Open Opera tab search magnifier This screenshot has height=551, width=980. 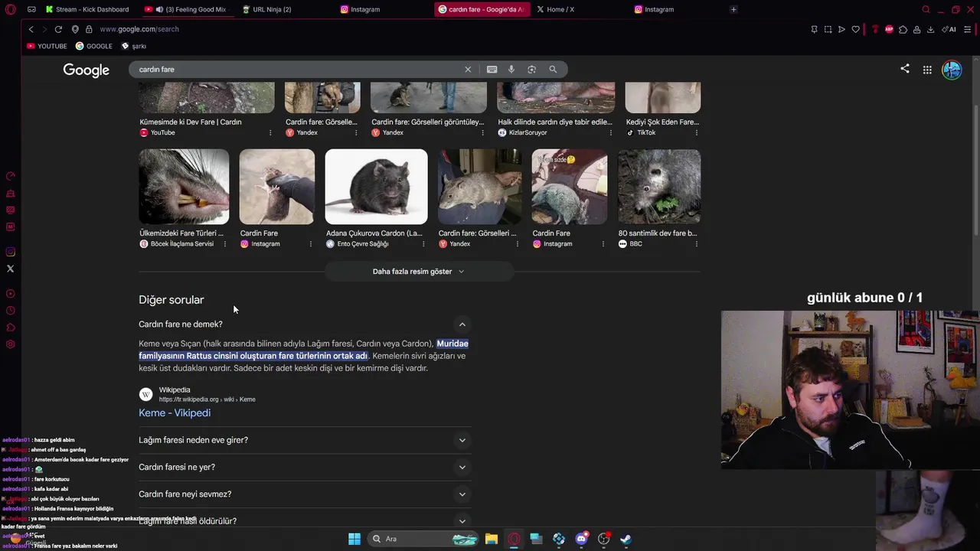click(x=926, y=9)
